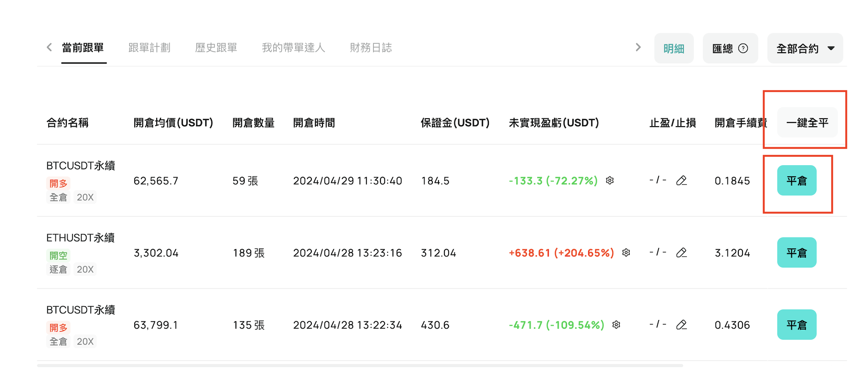This screenshot has width=868, height=371.
Task: Click the 保證金(USDT) column header
Action: tap(455, 123)
